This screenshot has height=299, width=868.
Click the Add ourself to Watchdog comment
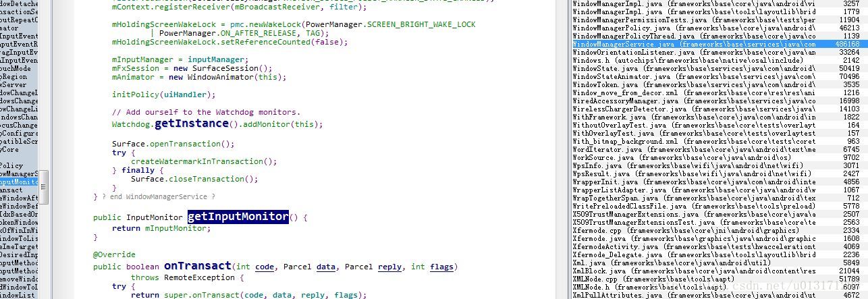207,112
